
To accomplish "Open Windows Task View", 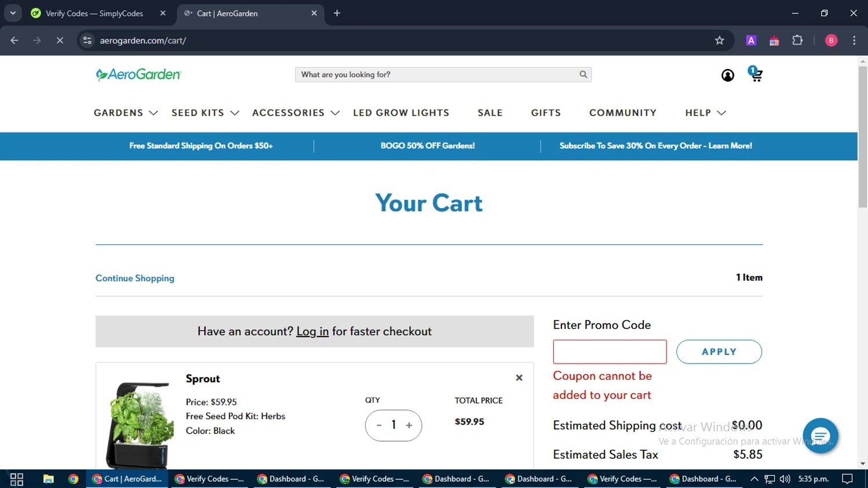I will click(x=17, y=479).
